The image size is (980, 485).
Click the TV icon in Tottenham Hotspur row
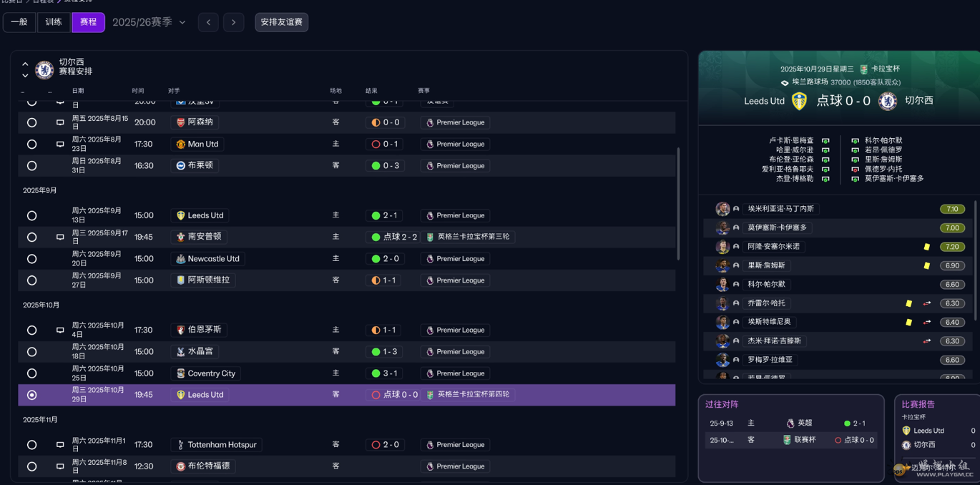(60, 445)
